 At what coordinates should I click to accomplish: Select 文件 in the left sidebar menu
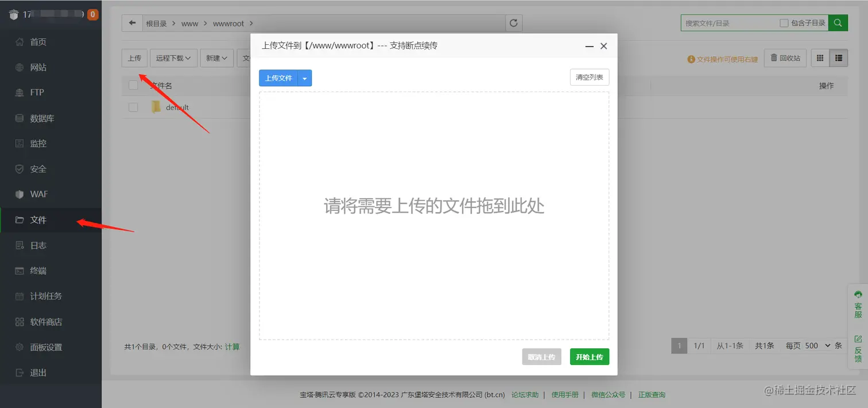click(x=38, y=220)
